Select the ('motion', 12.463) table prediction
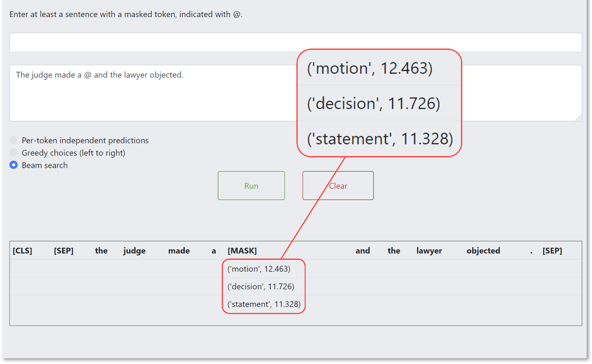The width and height of the screenshot is (592, 364). pyautogui.click(x=259, y=269)
